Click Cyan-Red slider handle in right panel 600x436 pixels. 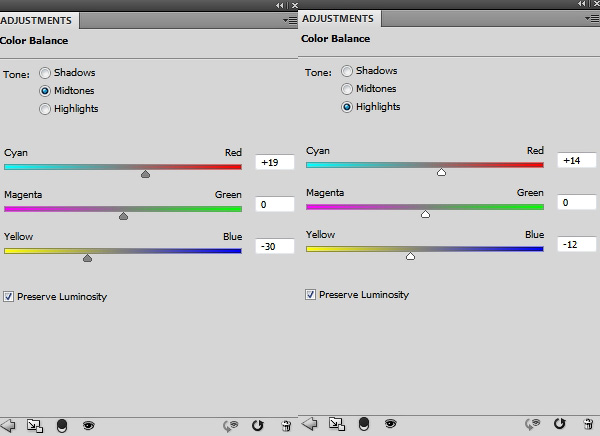pos(442,172)
